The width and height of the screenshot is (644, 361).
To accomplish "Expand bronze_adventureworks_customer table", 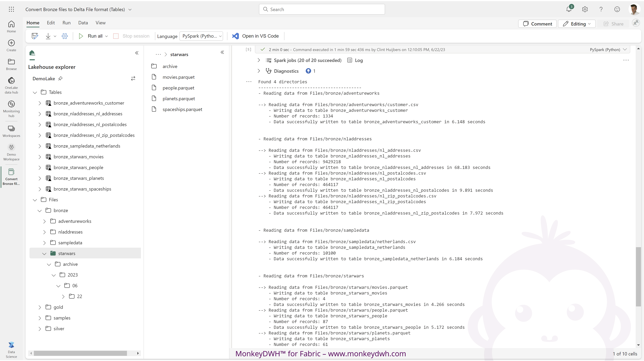I will [40, 103].
